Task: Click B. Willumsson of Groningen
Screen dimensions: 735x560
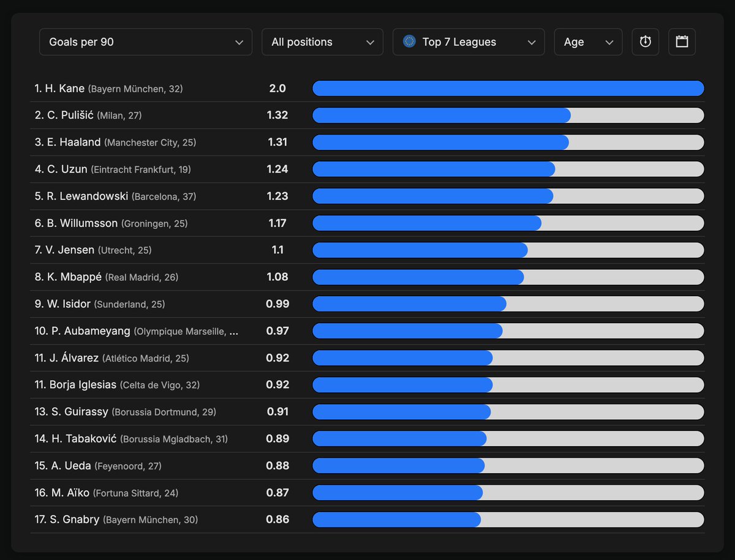Action: pyautogui.click(x=111, y=223)
